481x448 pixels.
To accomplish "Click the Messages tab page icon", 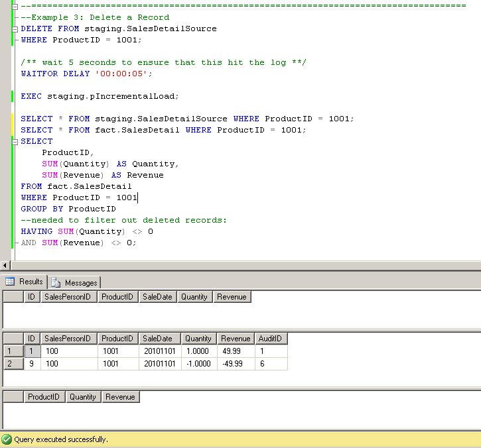I will (x=57, y=283).
